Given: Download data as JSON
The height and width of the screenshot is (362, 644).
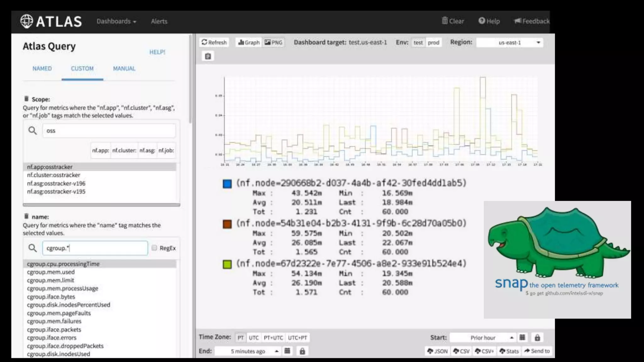Looking at the screenshot, I should pyautogui.click(x=437, y=351).
